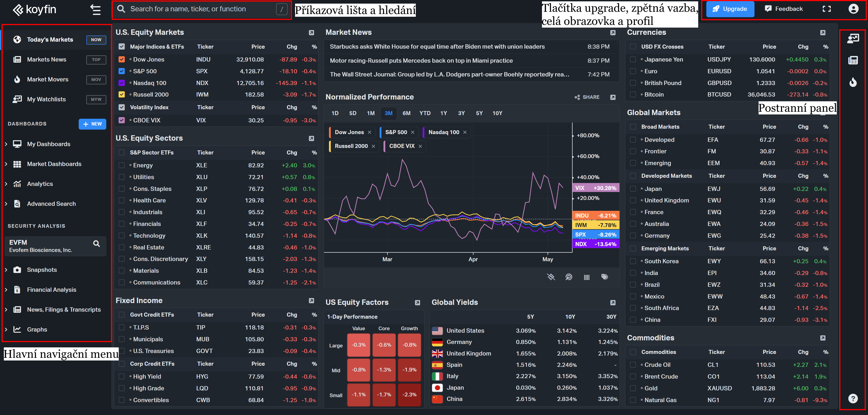Expand Global Yields widget icon
Screen dimensions: 868x415
tap(613, 303)
